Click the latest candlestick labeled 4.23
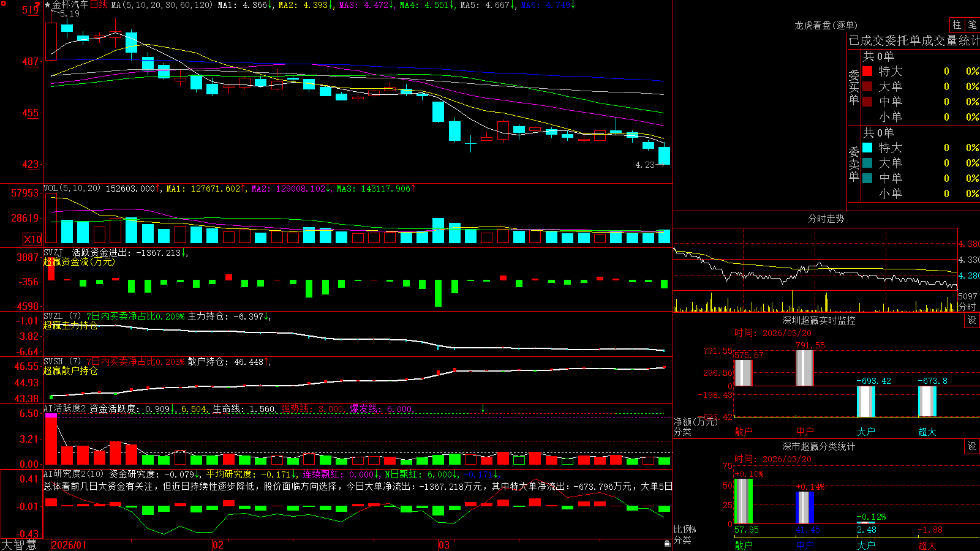Screen dimensions: 980x551 [664, 156]
